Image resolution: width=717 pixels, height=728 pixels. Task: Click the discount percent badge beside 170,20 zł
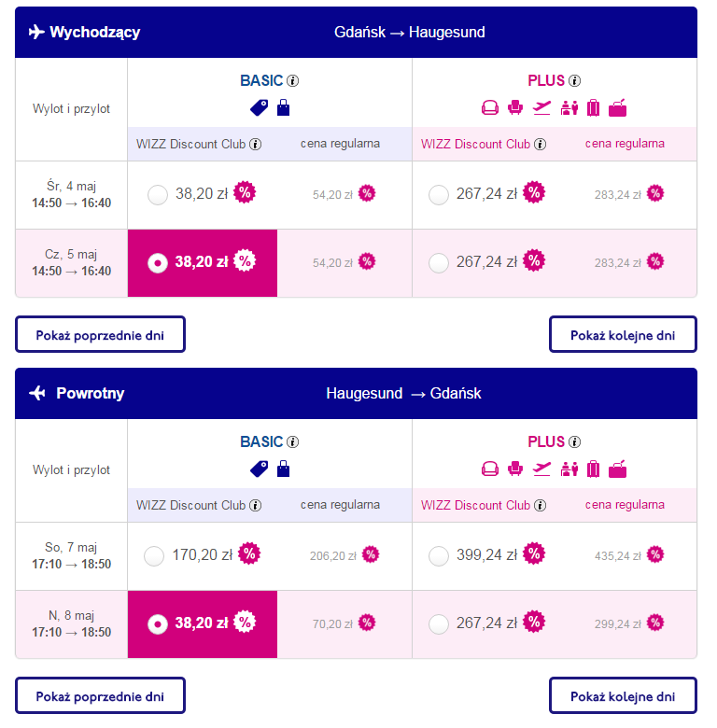(249, 553)
